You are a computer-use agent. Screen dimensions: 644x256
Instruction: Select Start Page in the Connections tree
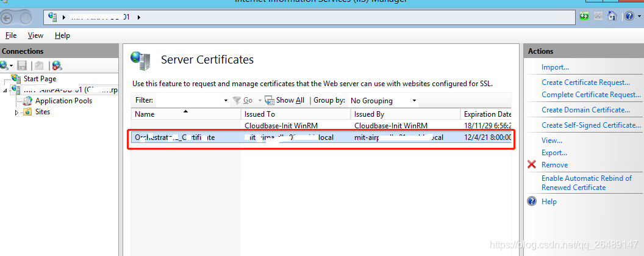coord(40,79)
